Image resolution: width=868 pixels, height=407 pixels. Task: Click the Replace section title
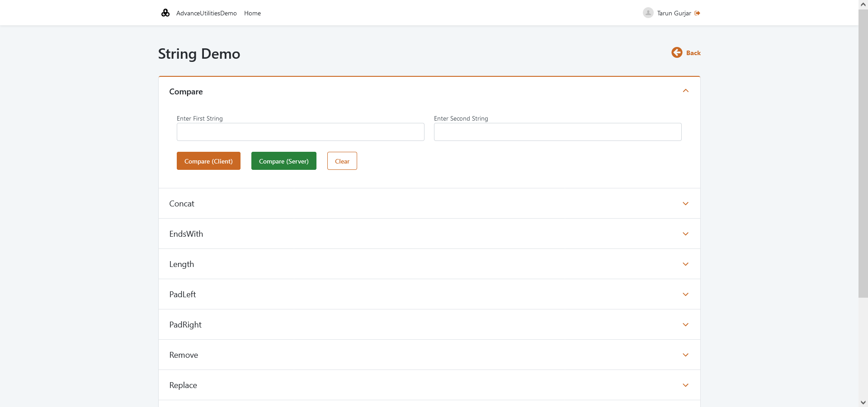coord(183,385)
